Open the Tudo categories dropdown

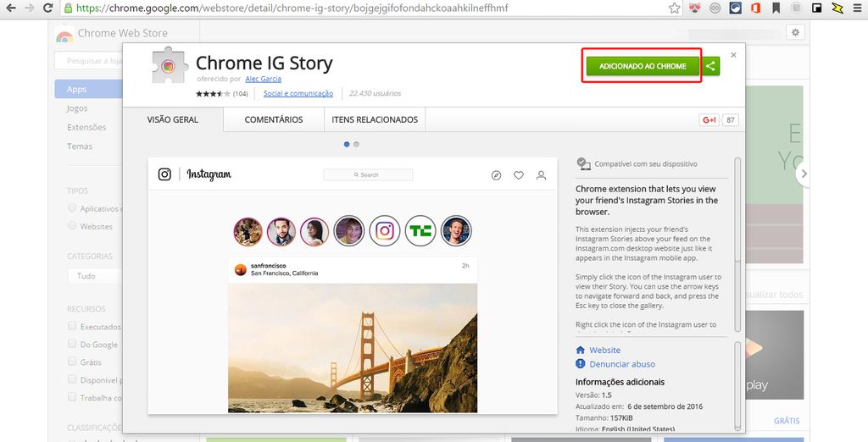95,275
